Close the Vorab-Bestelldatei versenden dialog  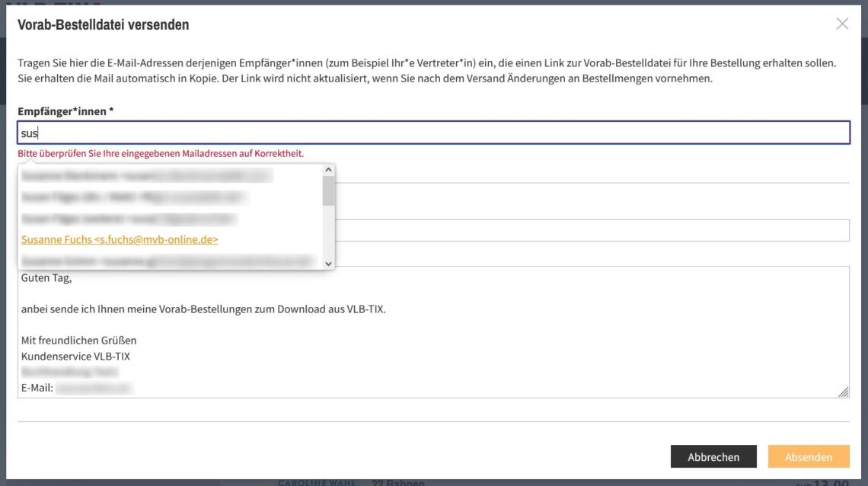[x=841, y=24]
